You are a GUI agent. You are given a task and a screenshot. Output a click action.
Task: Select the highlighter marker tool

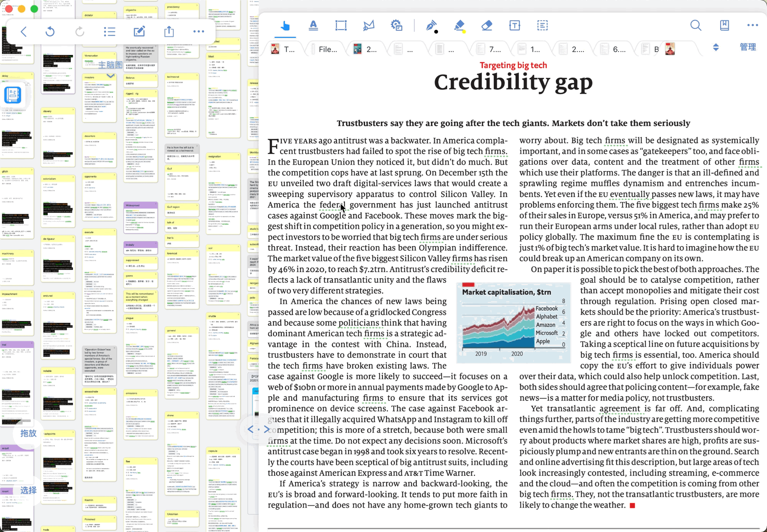(459, 26)
